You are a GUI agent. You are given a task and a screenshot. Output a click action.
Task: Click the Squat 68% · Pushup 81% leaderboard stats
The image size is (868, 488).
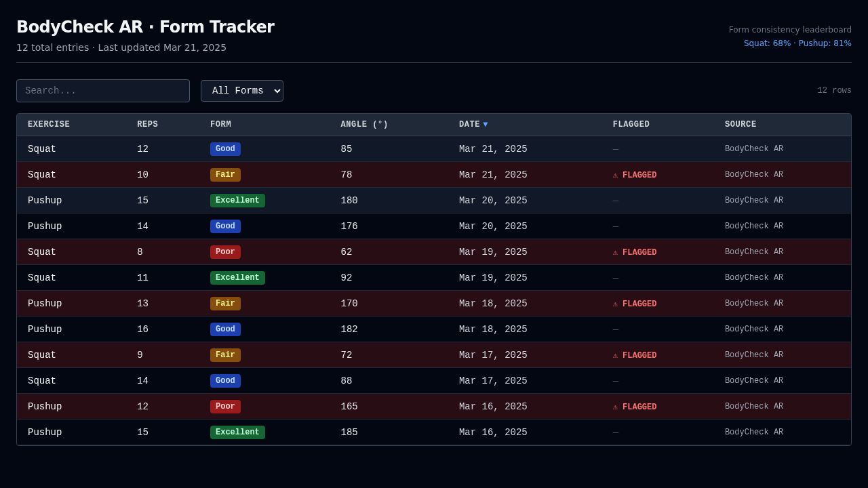click(x=797, y=43)
